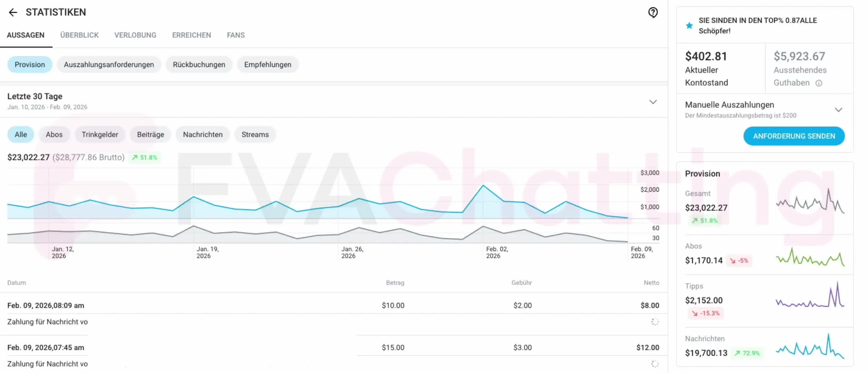This screenshot has height=373, width=868.
Task: Click the Feb. 02 peak on earnings chart
Action: pos(483,186)
